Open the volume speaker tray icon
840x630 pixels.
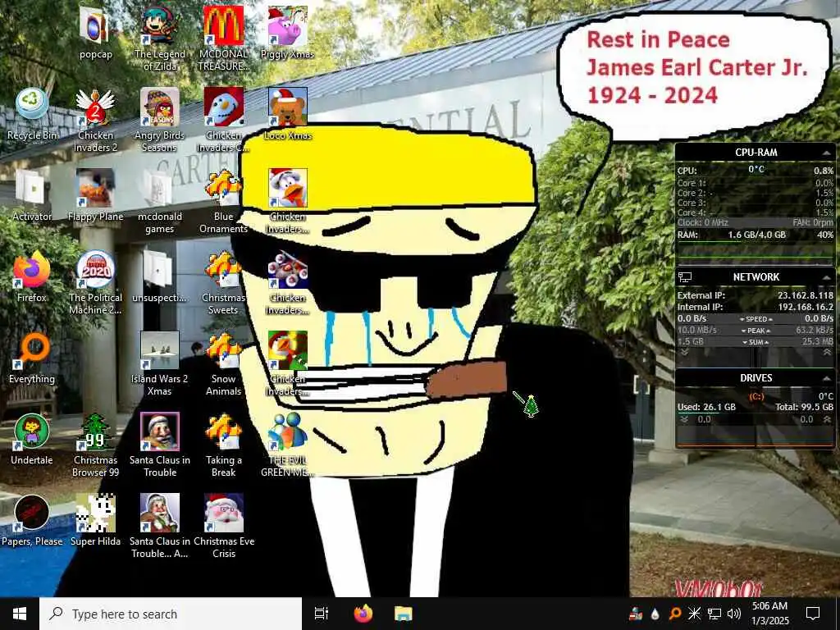click(x=733, y=614)
